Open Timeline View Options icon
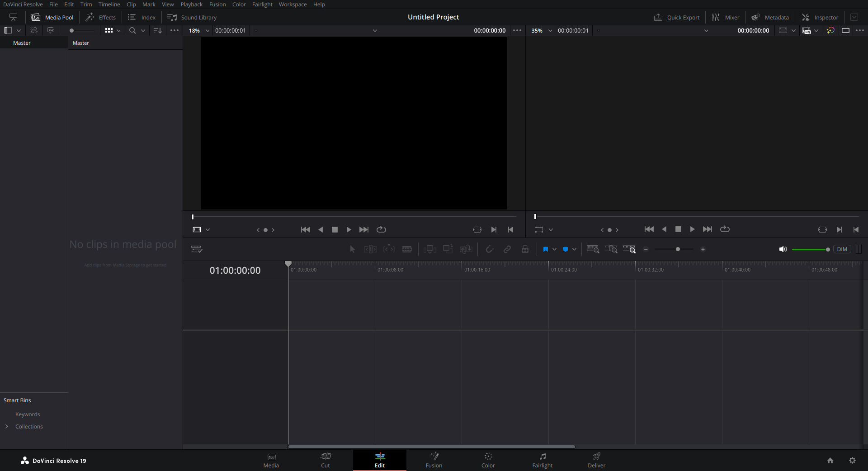The width and height of the screenshot is (868, 471). (197, 249)
